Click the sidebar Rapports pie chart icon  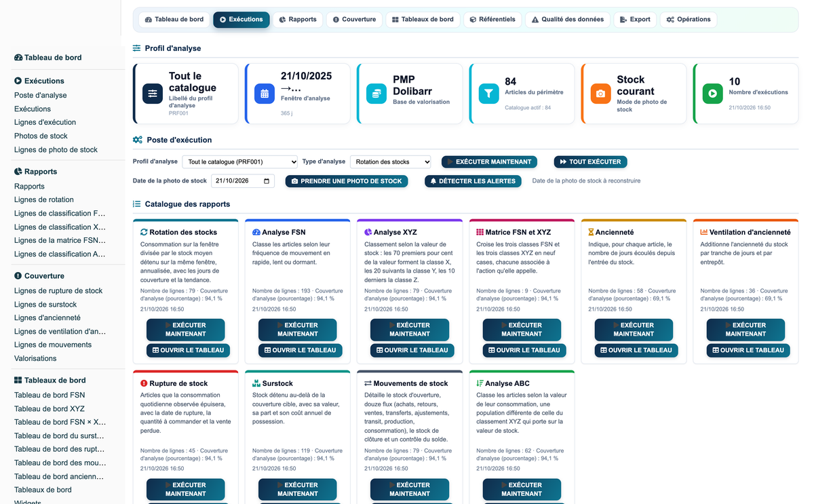tap(18, 172)
